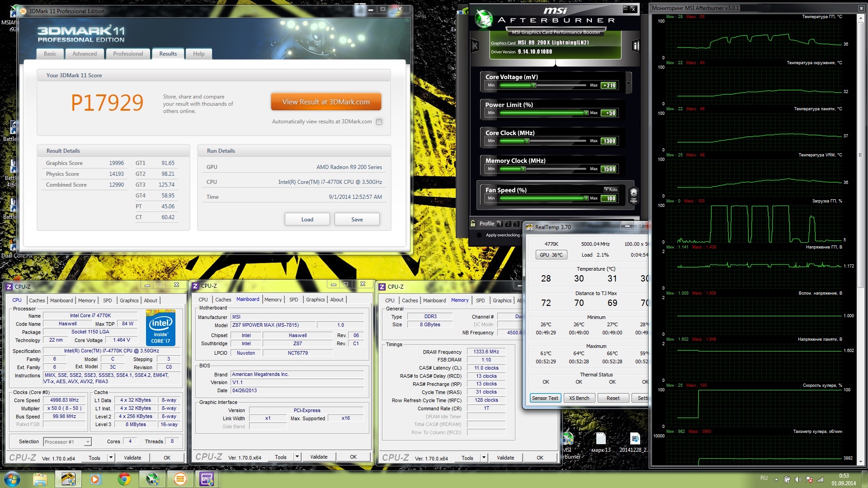The width and height of the screenshot is (868, 488).
Task: Click the Save button in Run Details
Action: (357, 220)
